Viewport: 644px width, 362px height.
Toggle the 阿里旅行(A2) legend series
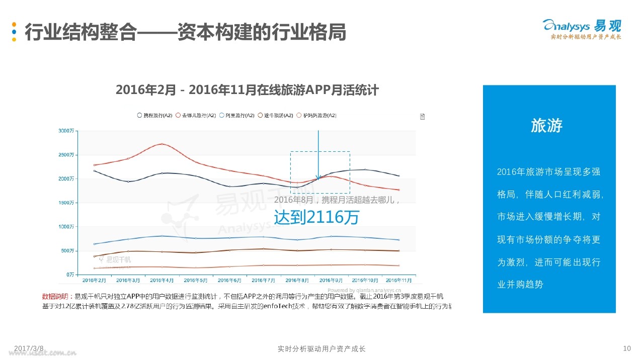click(236, 116)
